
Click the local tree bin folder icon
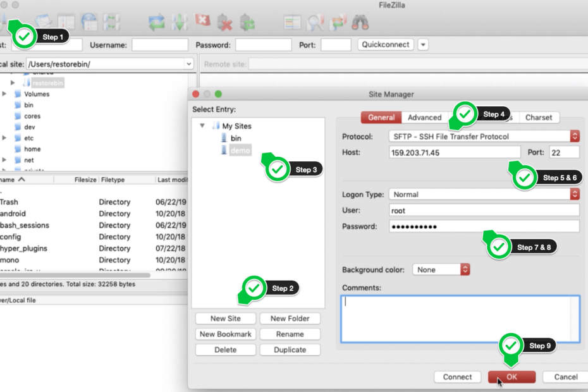point(18,105)
